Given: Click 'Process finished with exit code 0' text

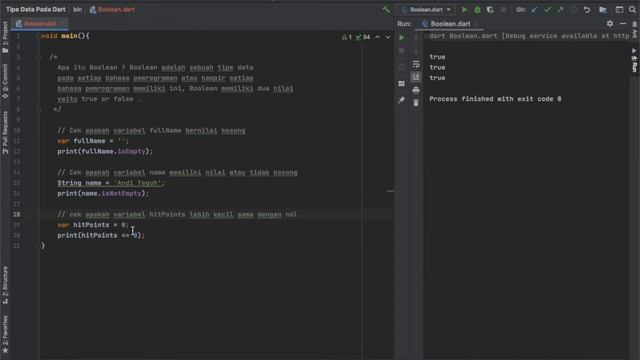Looking at the screenshot, I should (495, 99).
